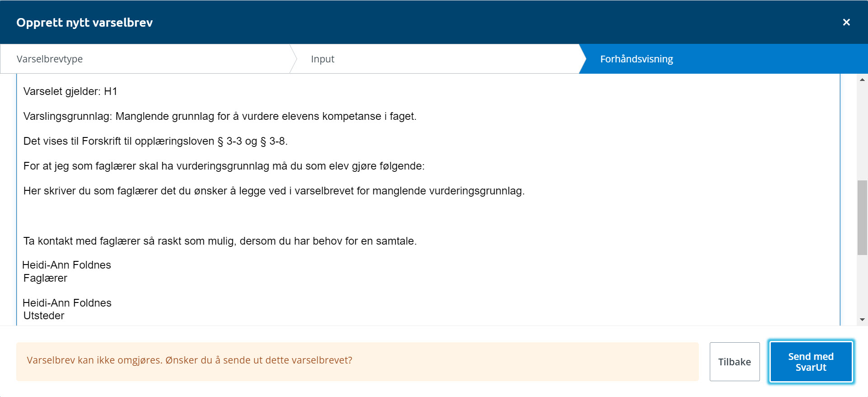
Task: Click the Tilbake button
Action: click(x=735, y=362)
